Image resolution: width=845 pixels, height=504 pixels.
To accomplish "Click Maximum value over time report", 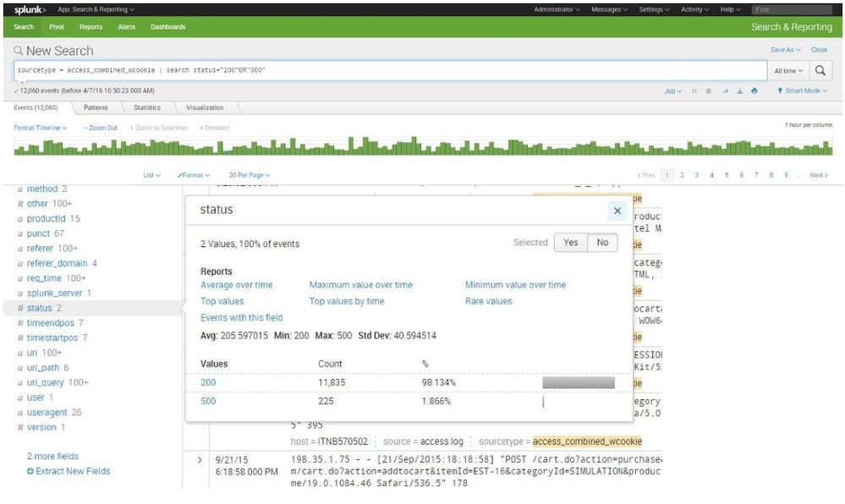I will [360, 285].
